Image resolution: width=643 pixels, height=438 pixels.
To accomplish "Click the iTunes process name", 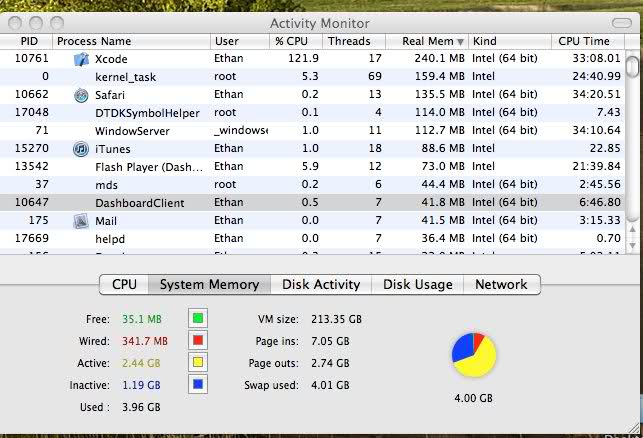I will click(x=113, y=149).
